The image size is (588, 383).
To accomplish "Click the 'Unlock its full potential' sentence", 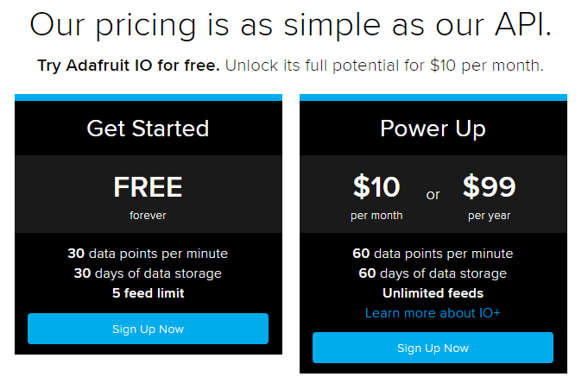I will tap(384, 66).
